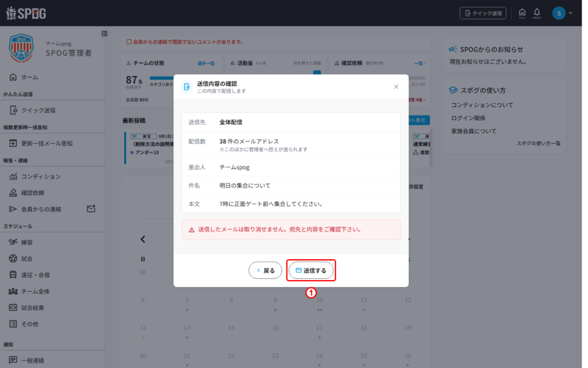Click the その他 list icon
588x368 pixels.
(13, 324)
